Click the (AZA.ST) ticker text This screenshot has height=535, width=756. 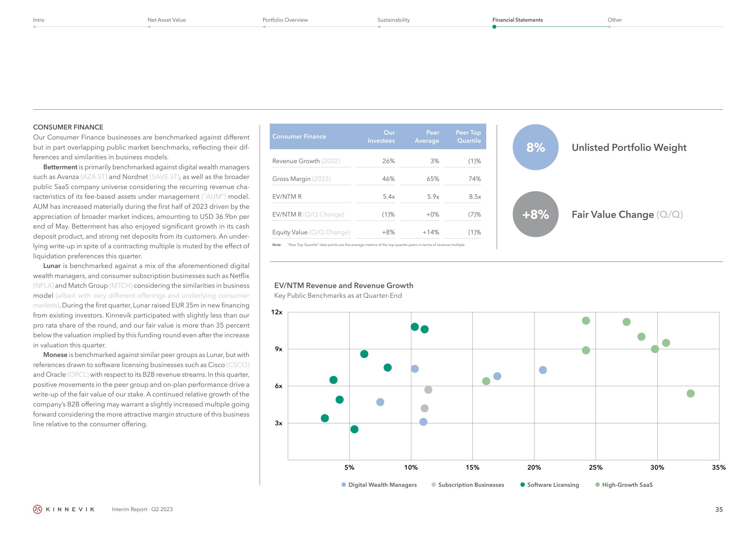94,177
